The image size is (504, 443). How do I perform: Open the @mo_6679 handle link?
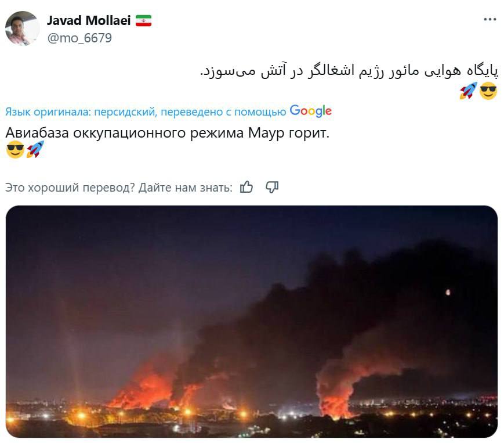79,38
